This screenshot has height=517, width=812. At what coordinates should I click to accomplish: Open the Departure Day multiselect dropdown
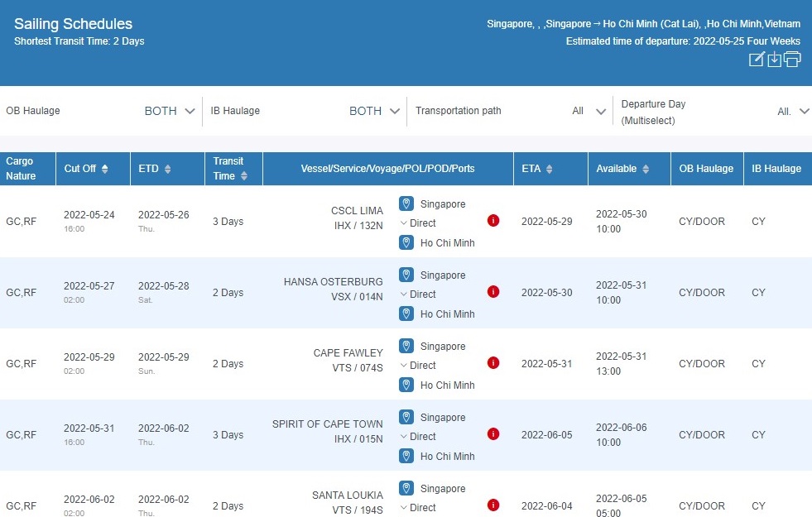[803, 112]
